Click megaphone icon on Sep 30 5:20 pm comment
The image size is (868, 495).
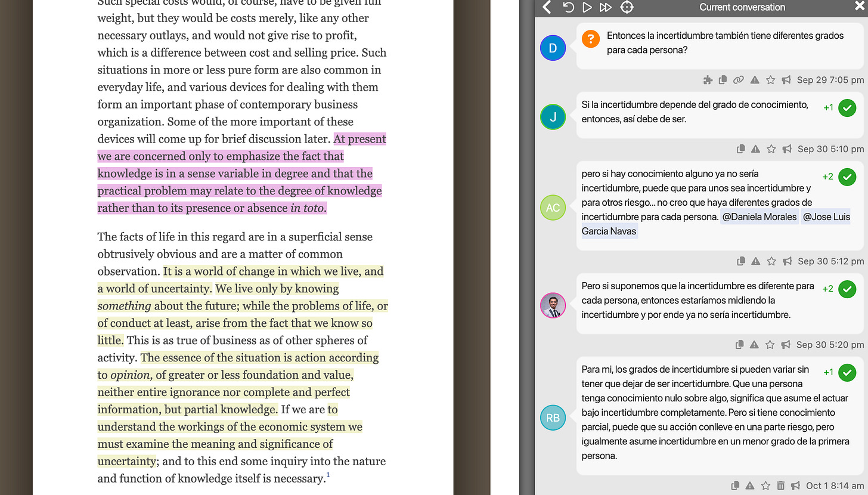[786, 345]
